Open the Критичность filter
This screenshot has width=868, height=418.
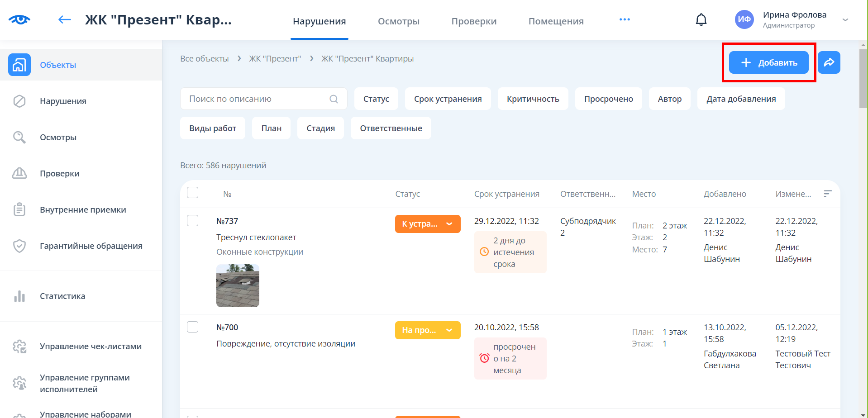533,99
